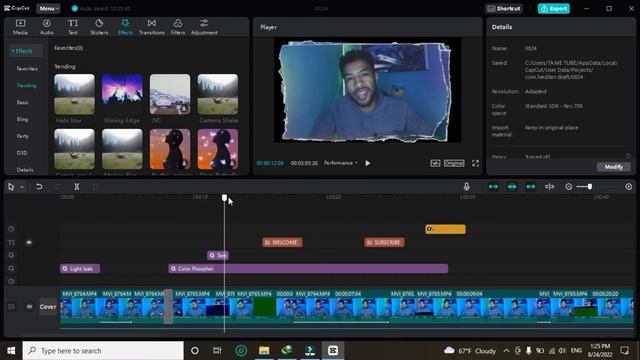Open the Text panel
Viewport: 640px width, 360px height.
[73, 27]
